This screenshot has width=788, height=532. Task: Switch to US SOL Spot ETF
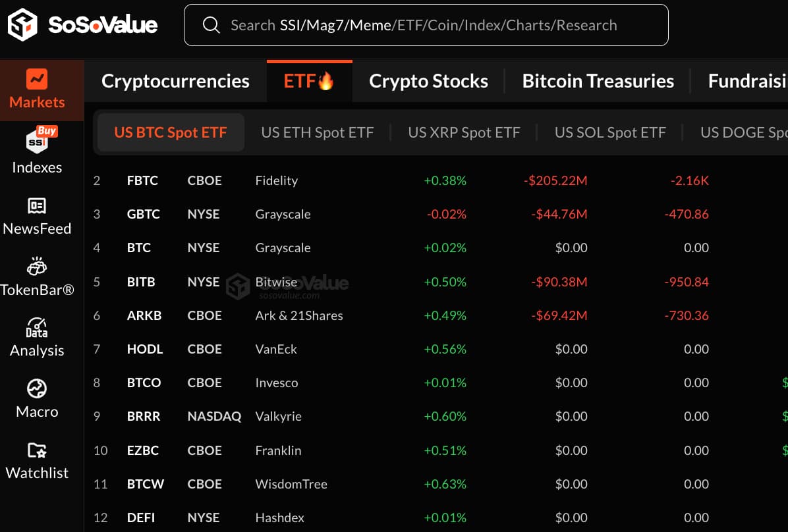pos(610,132)
